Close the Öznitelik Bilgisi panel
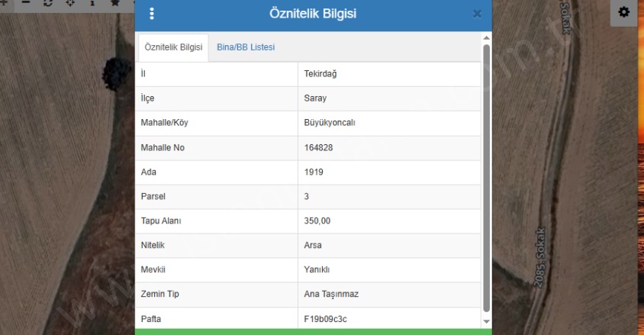Viewport: 644px width, 335px height. (x=477, y=14)
